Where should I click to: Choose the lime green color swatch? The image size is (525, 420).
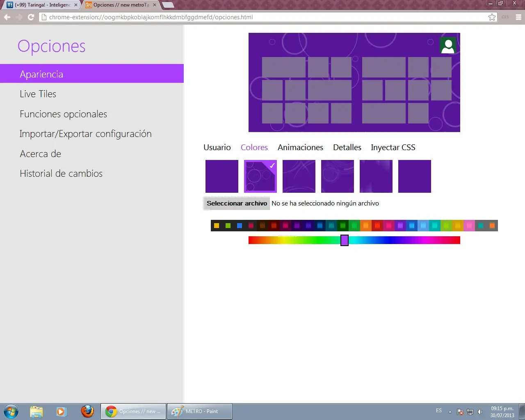pyautogui.click(x=446, y=226)
